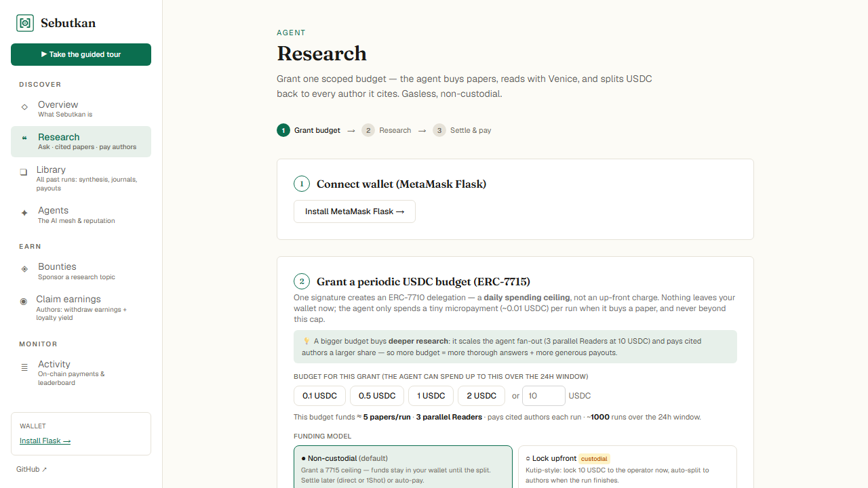Click the lightbulb tip icon
Viewport: 868px width, 488px height.
(307, 341)
